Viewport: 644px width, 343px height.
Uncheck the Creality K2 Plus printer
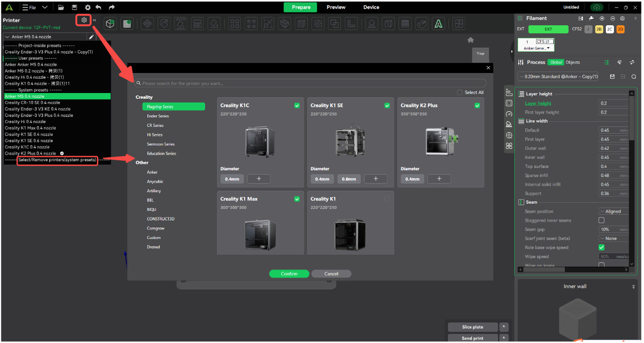(477, 105)
